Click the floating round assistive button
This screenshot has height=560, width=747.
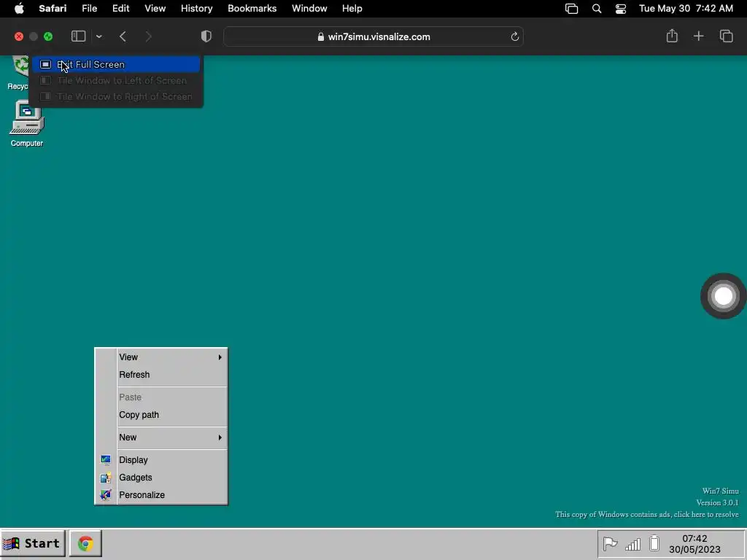click(723, 296)
